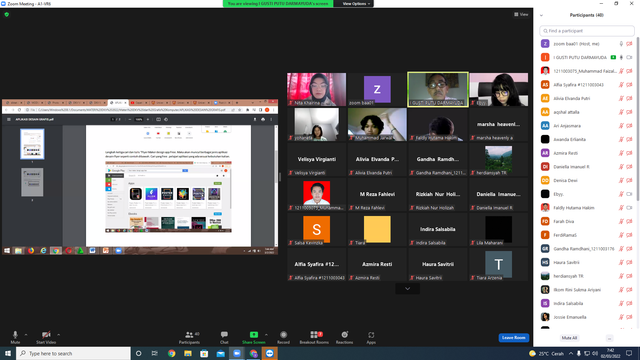Open Reactions menu

344,337
